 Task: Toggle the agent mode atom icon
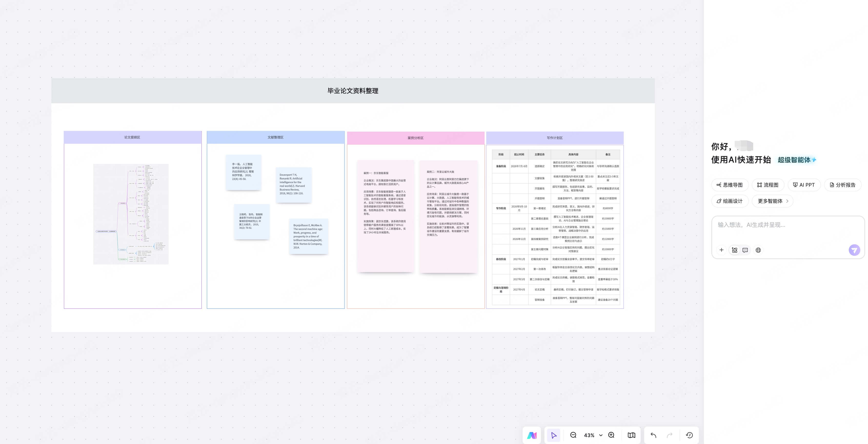[x=734, y=250]
